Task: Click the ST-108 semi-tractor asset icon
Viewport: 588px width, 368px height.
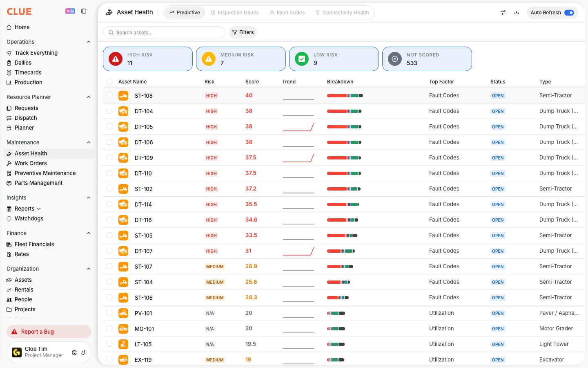Action: pos(123,96)
